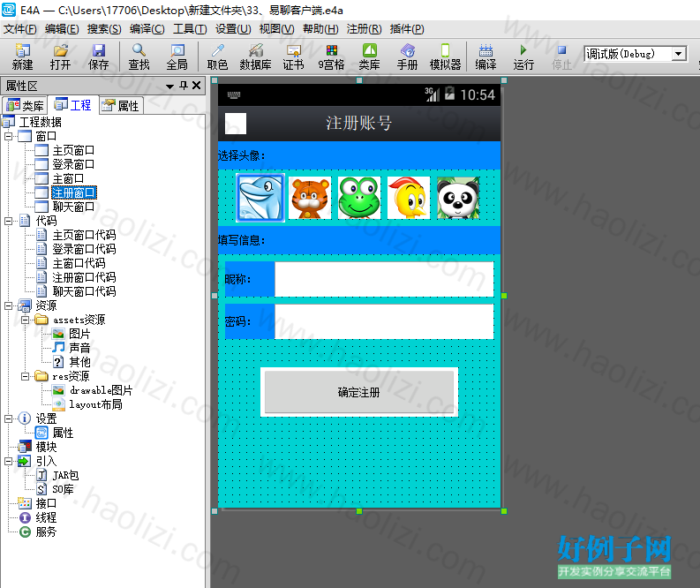Open 登录窗口代码 in the tree
Viewport: 700px width, 588px height.
tap(84, 249)
